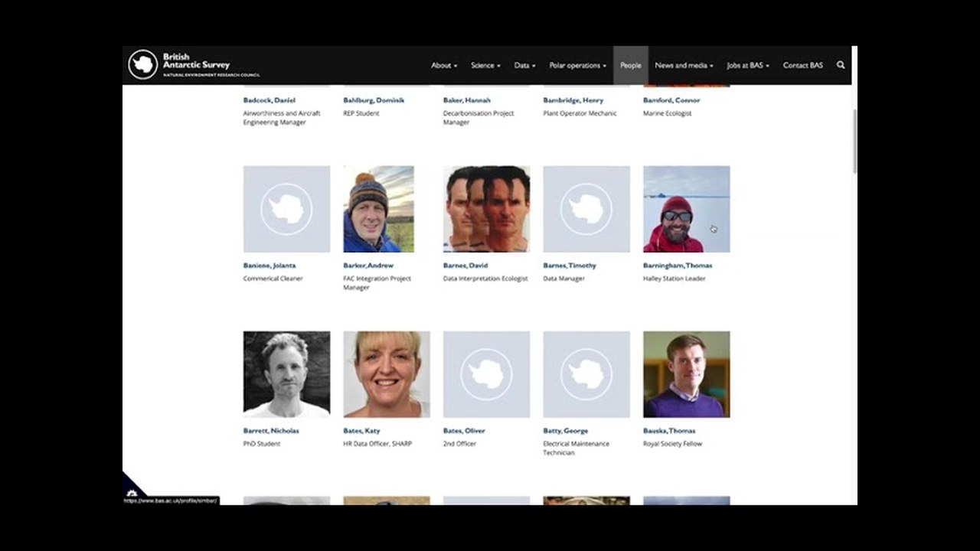Expand the Data navigation dropdown
This screenshot has height=551, width=980.
pos(524,65)
